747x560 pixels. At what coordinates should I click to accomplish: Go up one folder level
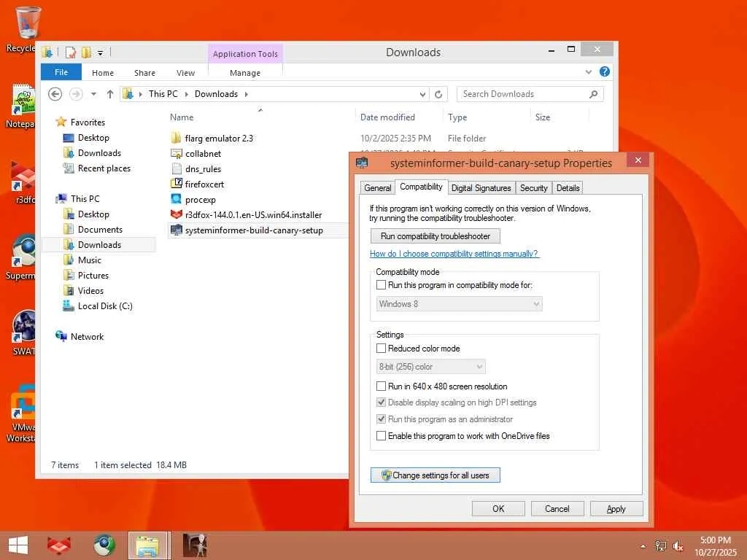[110, 94]
